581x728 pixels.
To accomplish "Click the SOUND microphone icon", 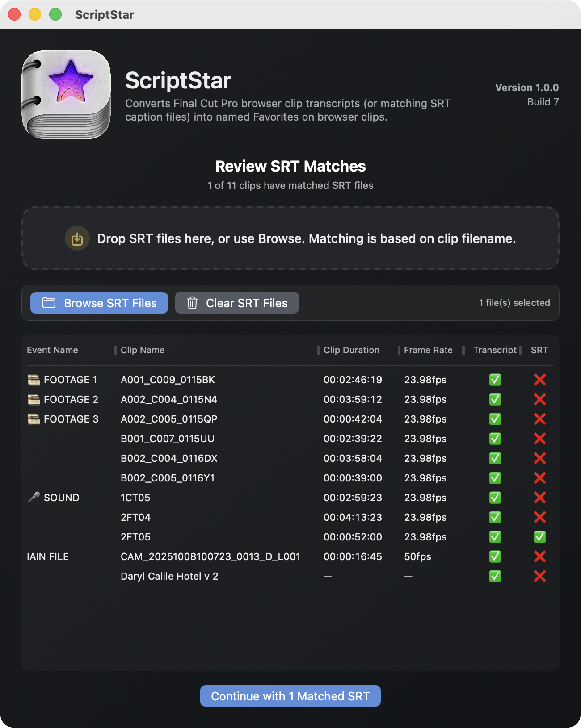I will [x=34, y=498].
